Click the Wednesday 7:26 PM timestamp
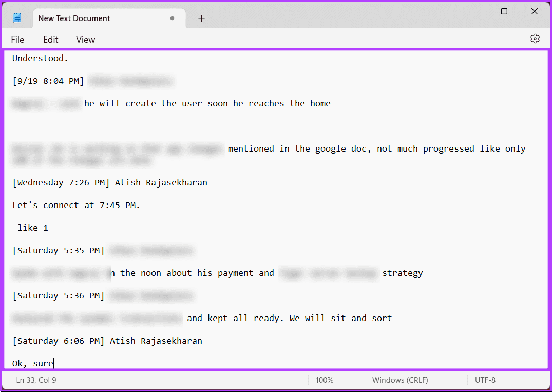Image resolution: width=552 pixels, height=392 pixels. coord(61,182)
